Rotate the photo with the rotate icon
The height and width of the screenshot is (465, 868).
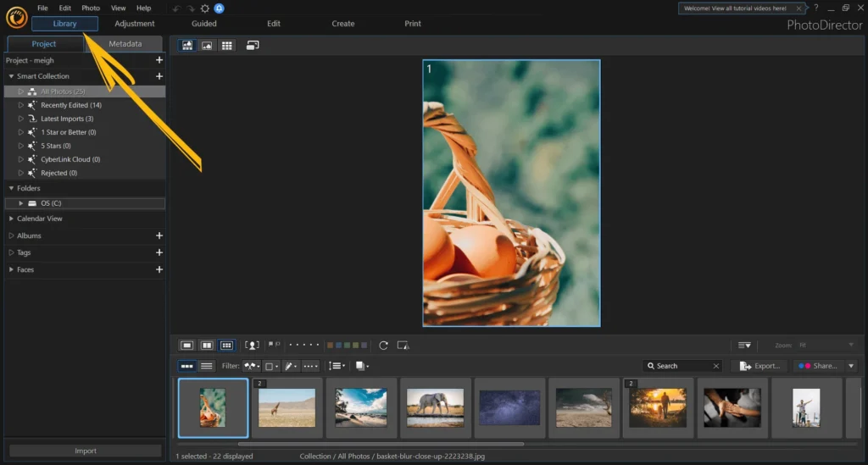tap(383, 346)
